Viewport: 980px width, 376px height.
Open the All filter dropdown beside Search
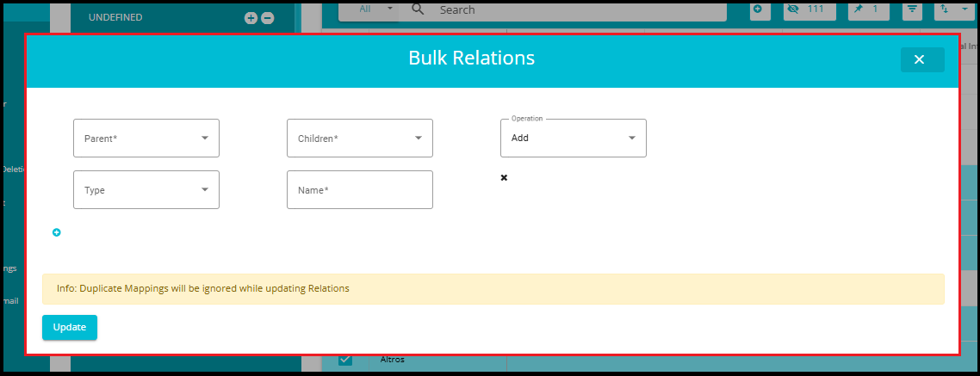pos(375,9)
